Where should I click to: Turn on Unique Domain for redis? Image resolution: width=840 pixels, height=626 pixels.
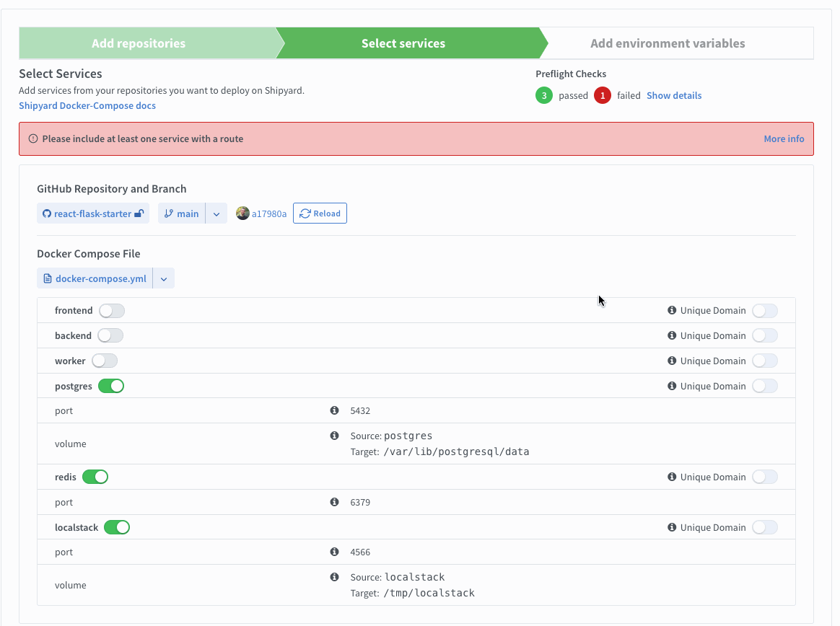point(764,477)
